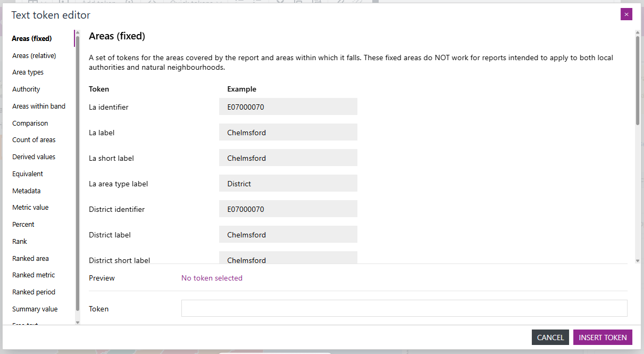644x354 pixels.
Task: Close the Text token editor dialog
Action: [626, 14]
